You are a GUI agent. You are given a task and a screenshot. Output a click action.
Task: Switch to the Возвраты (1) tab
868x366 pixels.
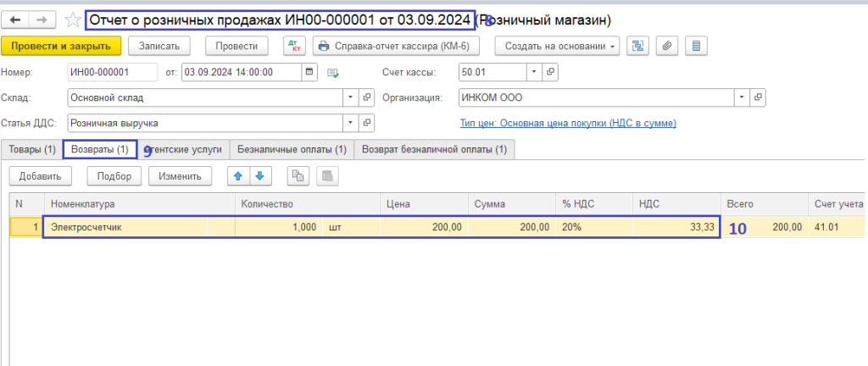tap(100, 149)
